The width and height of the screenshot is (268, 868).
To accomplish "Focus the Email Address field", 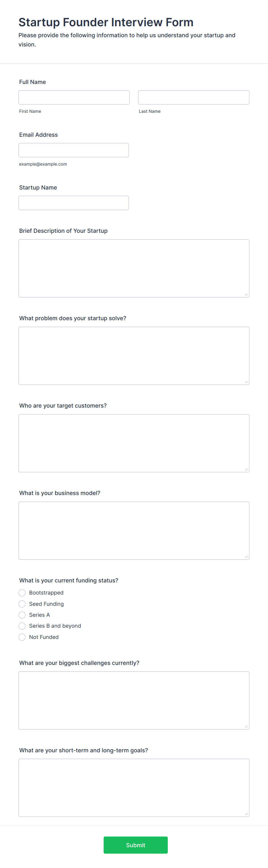I will coord(74,150).
